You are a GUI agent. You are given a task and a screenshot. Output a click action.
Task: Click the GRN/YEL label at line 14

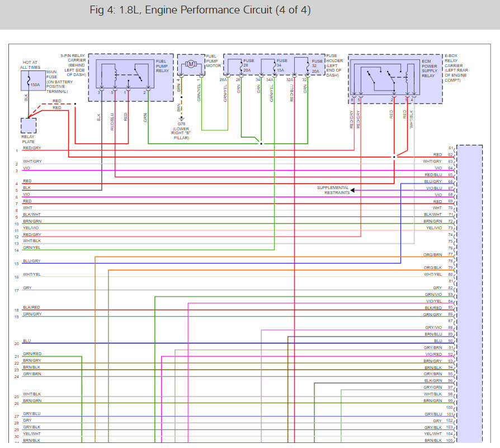pos(31,247)
